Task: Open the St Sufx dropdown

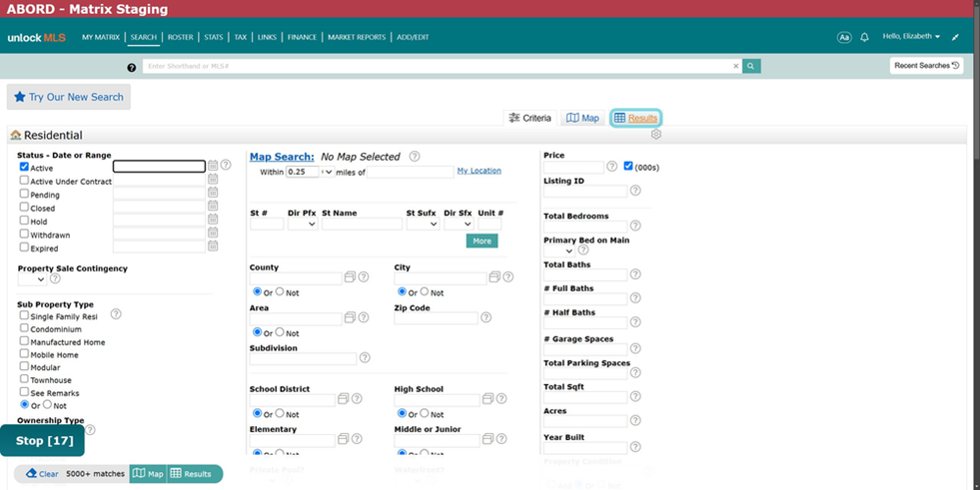Action: point(423,225)
